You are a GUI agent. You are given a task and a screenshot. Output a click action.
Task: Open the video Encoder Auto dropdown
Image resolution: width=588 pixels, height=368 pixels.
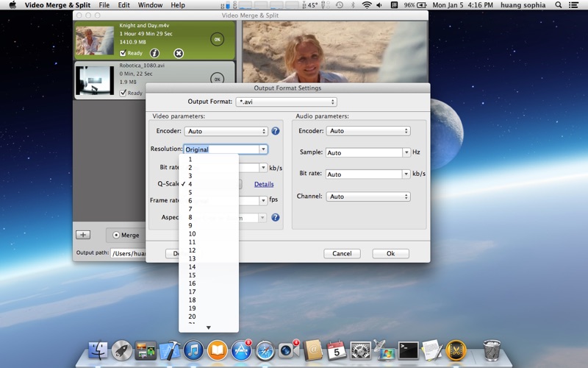click(226, 131)
